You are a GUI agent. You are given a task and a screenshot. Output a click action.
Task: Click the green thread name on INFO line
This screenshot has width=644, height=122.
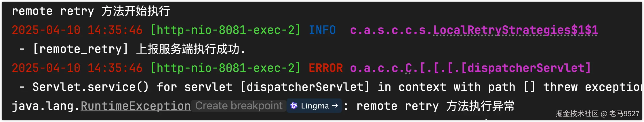[x=225, y=30]
